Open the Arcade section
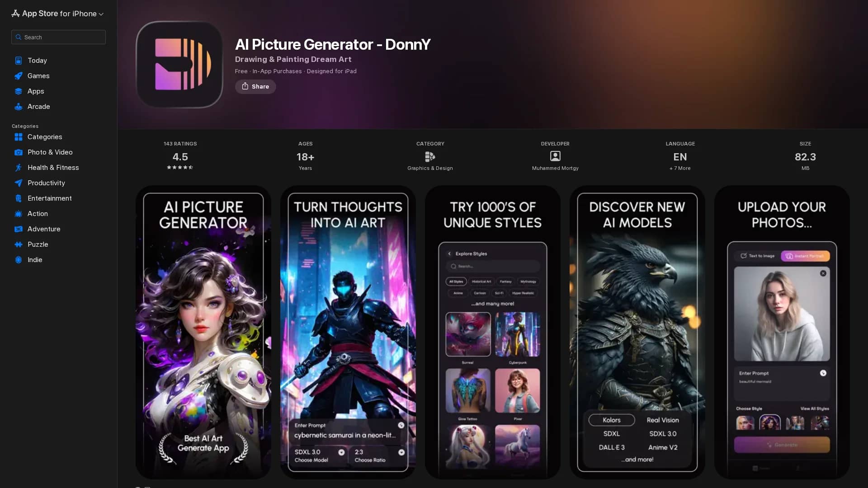868x488 pixels. 39,107
